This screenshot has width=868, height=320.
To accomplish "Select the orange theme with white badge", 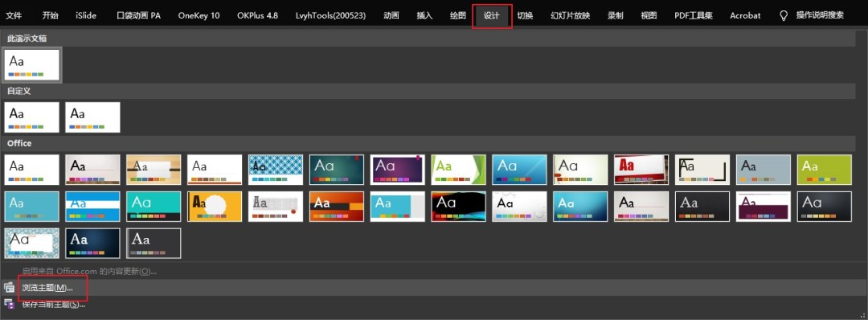I will pos(215,207).
